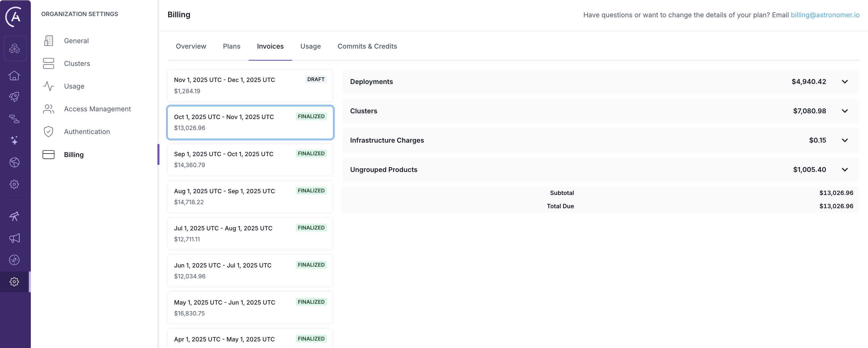Open Deployments via the rocket icon
Screen dimensions: 868x348
click(14, 97)
